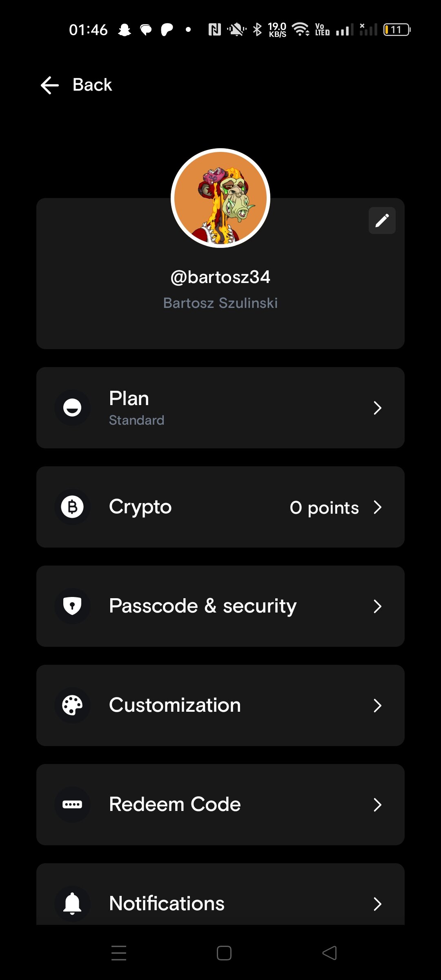The height and width of the screenshot is (980, 441).
Task: Tap the pencil edit profile icon
Action: click(382, 220)
